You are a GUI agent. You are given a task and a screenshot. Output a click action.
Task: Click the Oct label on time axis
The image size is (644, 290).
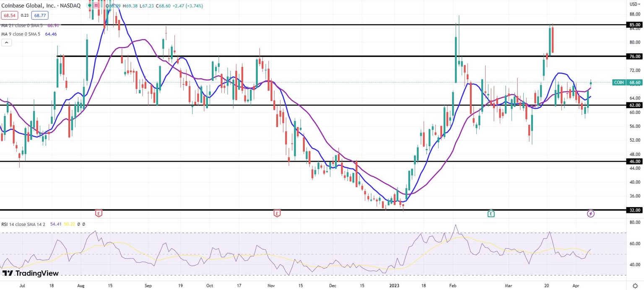click(210, 285)
